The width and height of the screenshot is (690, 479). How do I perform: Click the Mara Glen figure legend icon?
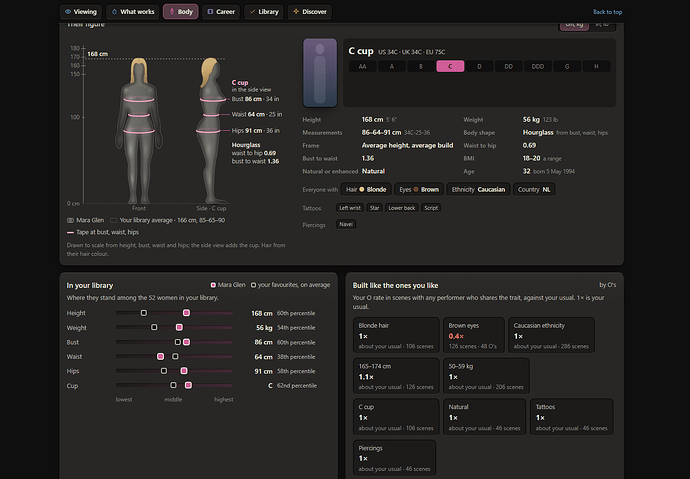(x=70, y=220)
